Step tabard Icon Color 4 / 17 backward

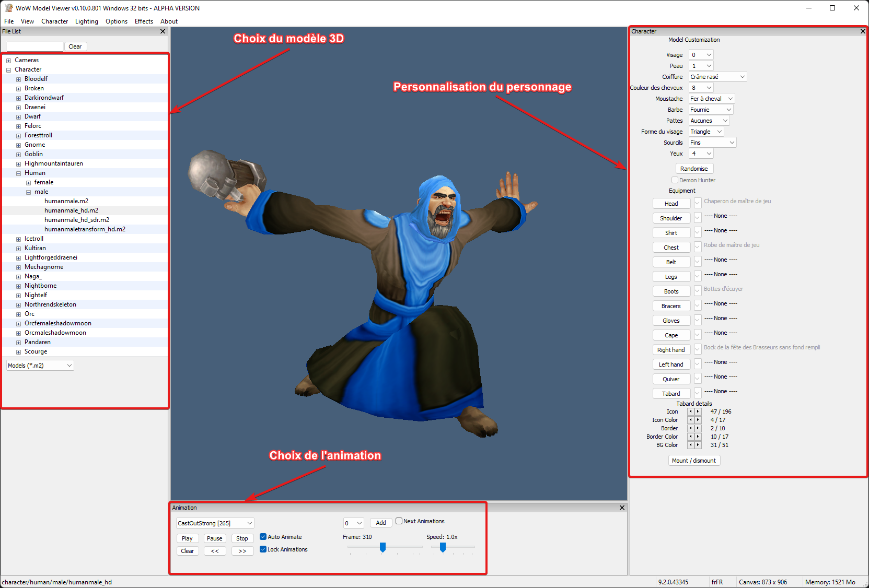click(x=690, y=420)
